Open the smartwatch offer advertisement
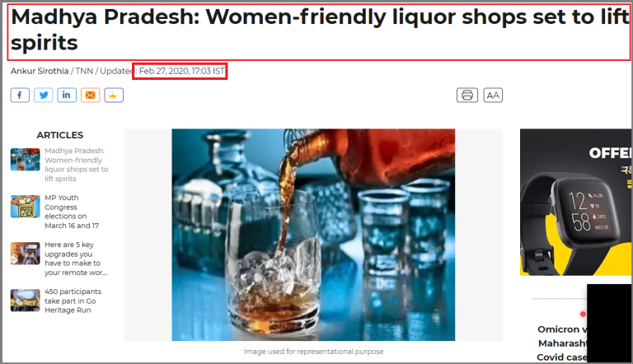 coord(575,203)
